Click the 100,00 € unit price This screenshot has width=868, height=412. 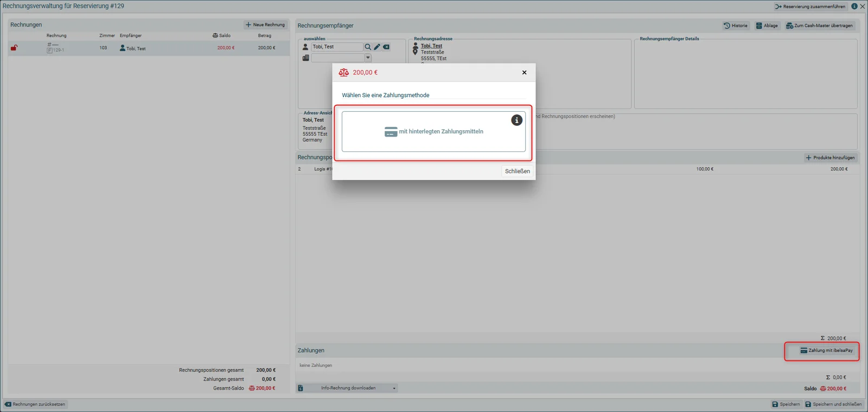tap(705, 169)
